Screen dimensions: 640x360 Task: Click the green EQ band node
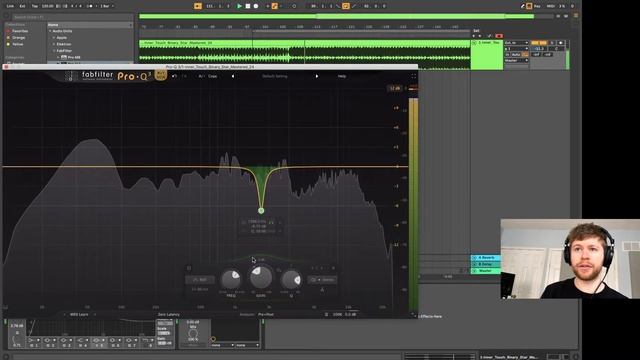point(261,211)
